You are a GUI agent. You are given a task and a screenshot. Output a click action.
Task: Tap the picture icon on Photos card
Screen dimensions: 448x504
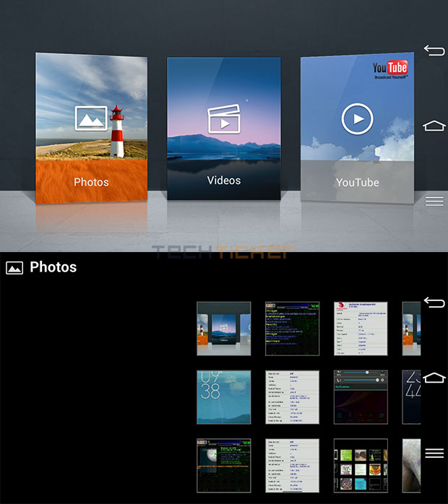(91, 118)
